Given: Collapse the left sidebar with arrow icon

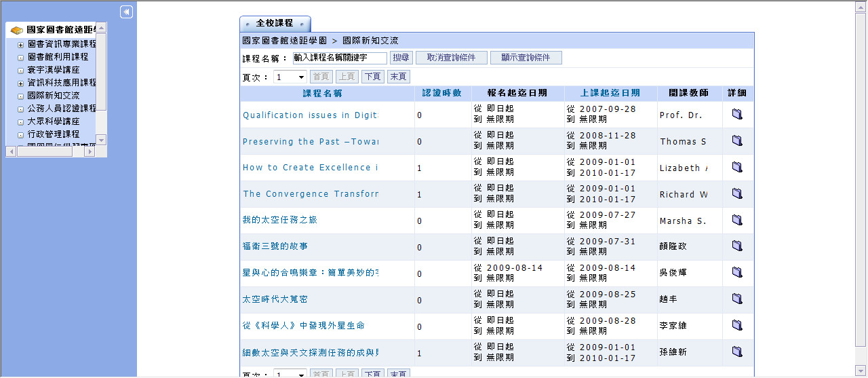Looking at the screenshot, I should [126, 12].
